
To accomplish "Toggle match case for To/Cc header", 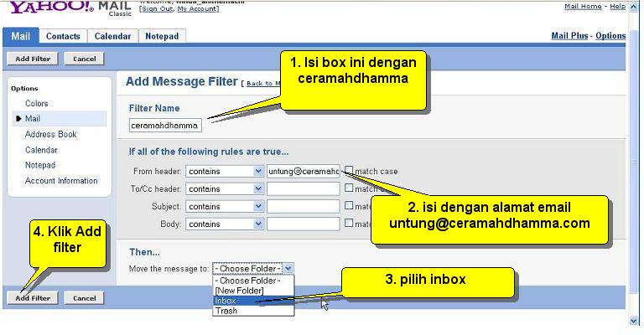I will 349,188.
